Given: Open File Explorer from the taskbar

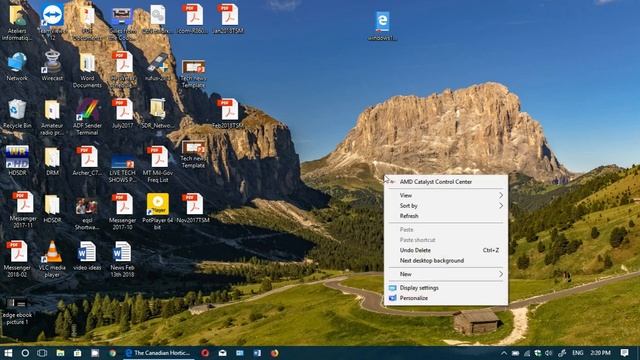Looking at the screenshot, I should click(x=60, y=353).
